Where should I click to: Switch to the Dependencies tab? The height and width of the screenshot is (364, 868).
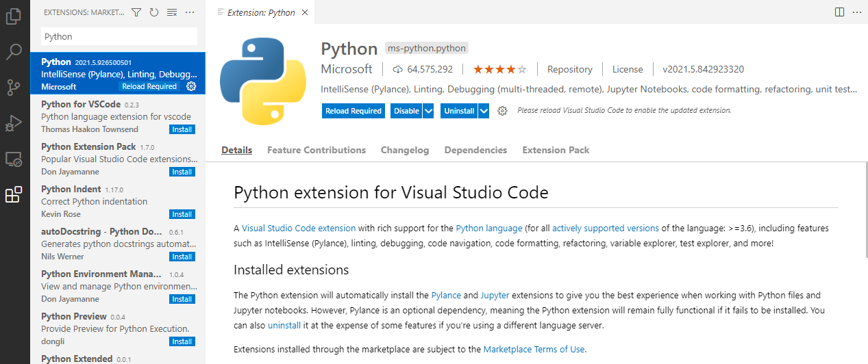tap(475, 150)
